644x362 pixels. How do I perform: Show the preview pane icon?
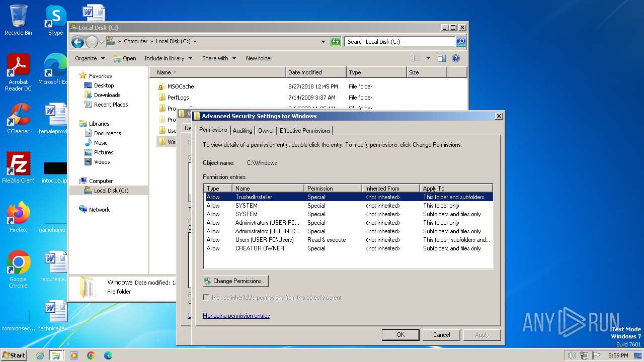441,58
